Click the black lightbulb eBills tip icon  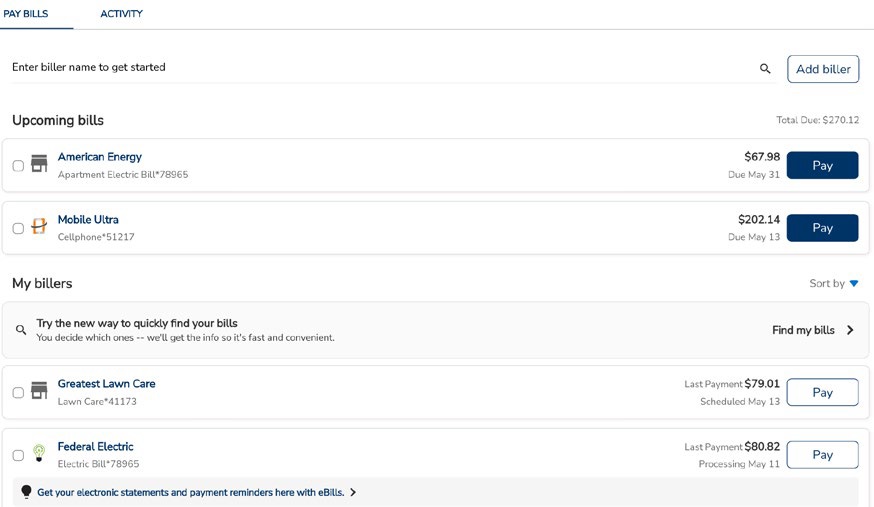point(26,492)
